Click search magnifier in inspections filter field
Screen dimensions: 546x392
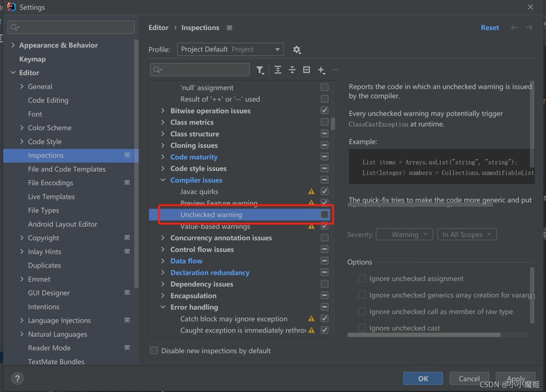(x=157, y=70)
